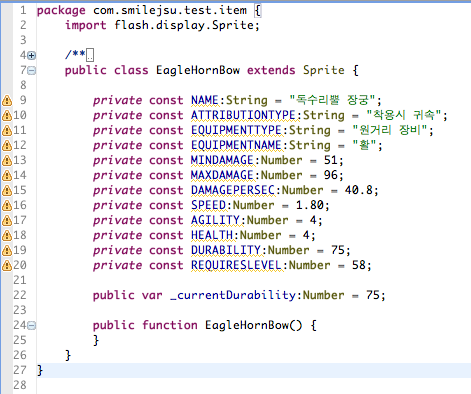Click the value 58 on line 20

click(x=359, y=265)
